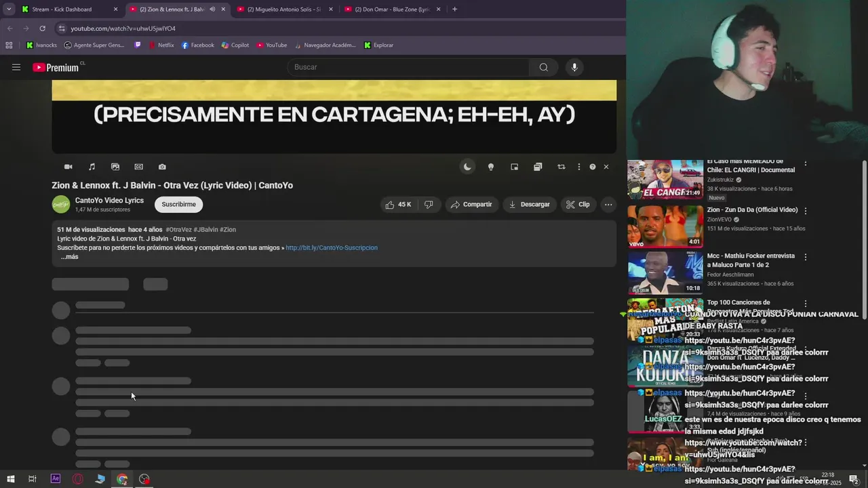Open the bit.ly CantoYo-Suscripcion link
The width and height of the screenshot is (868, 488).
332,248
